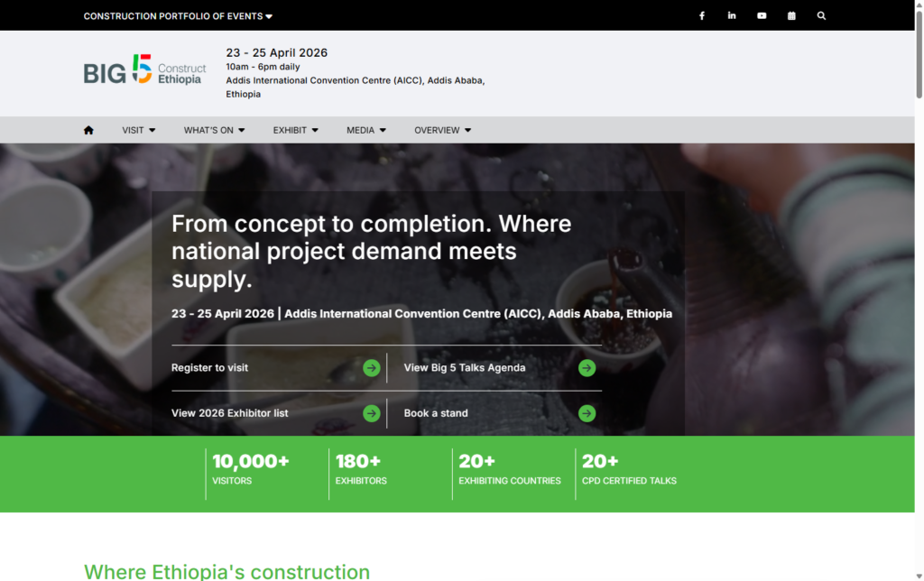The height and width of the screenshot is (581, 924).
Task: Click the calendar icon in top bar
Action: 791,15
